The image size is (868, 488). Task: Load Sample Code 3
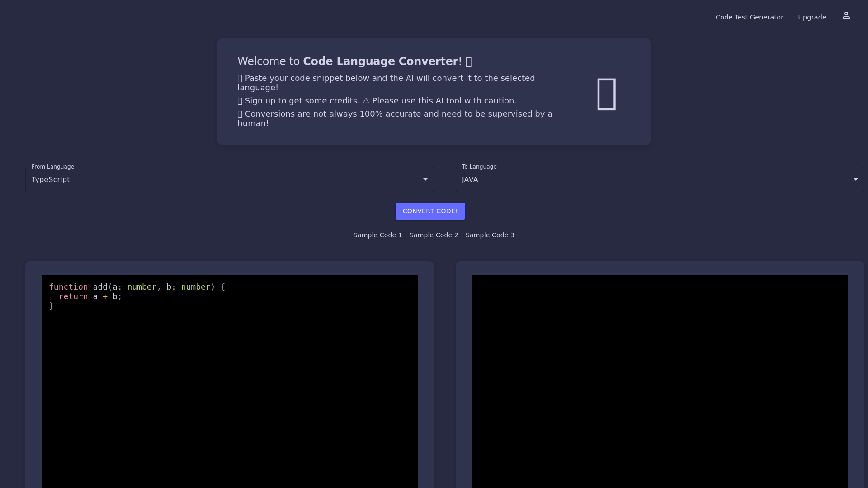pyautogui.click(x=490, y=235)
